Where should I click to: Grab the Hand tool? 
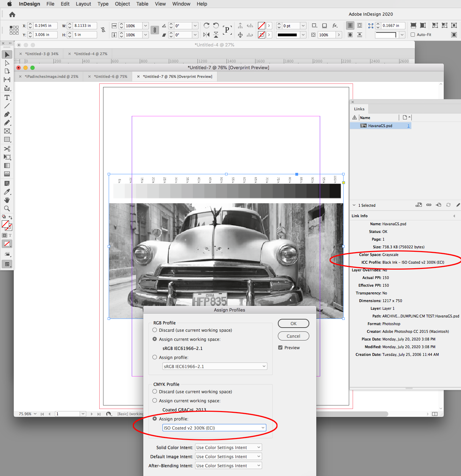point(7,200)
